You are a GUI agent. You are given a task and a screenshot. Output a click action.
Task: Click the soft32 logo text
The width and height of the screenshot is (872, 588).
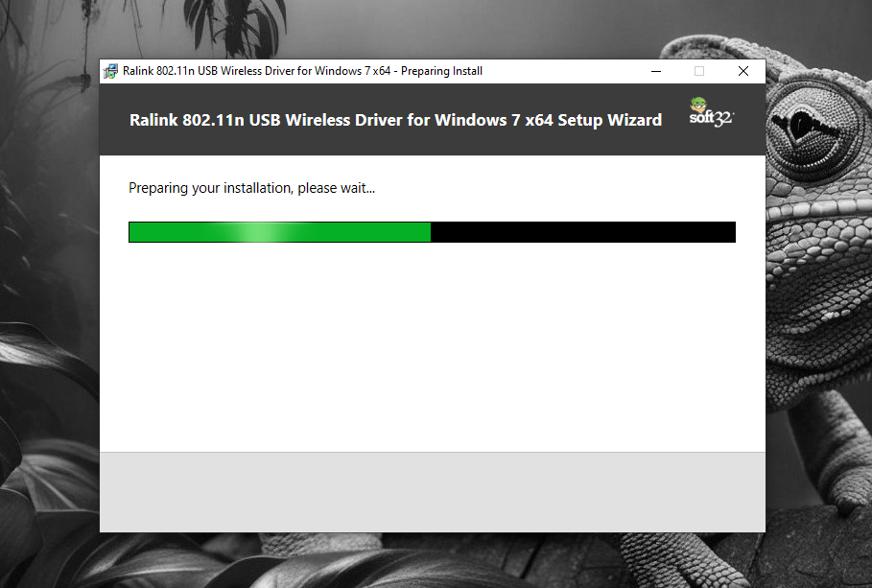click(711, 118)
